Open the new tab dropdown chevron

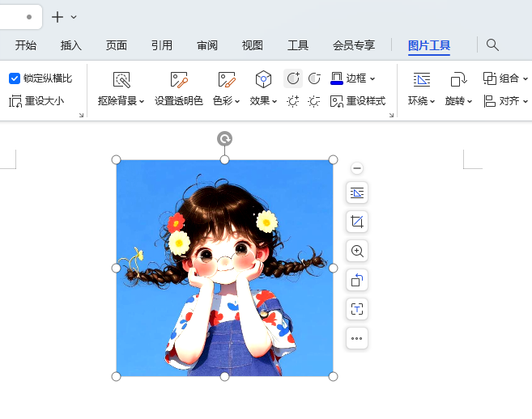tap(74, 17)
